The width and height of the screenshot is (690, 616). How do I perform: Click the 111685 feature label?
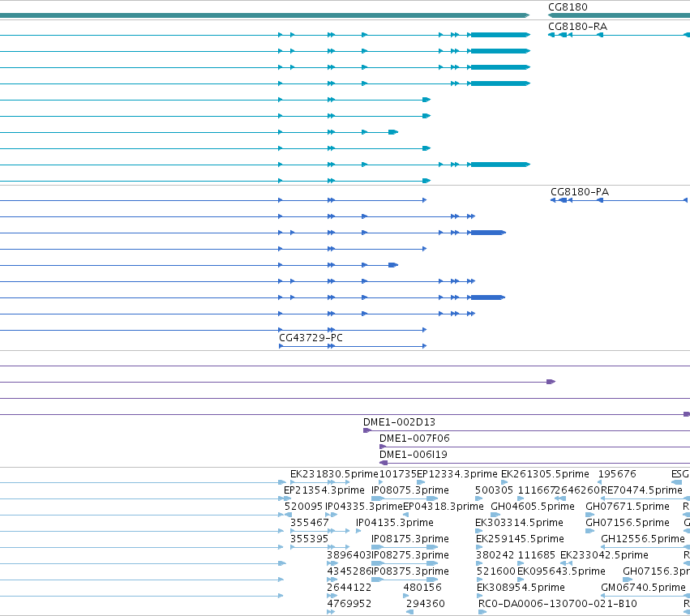pyautogui.click(x=537, y=555)
